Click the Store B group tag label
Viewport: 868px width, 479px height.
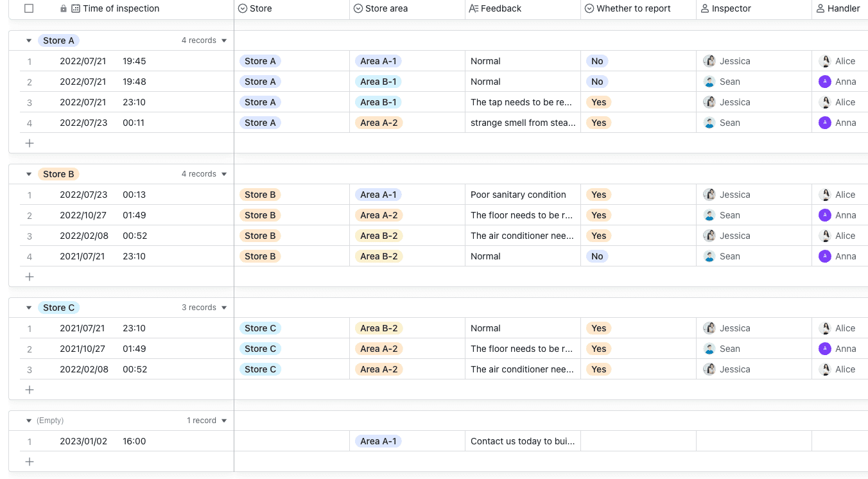tap(58, 174)
